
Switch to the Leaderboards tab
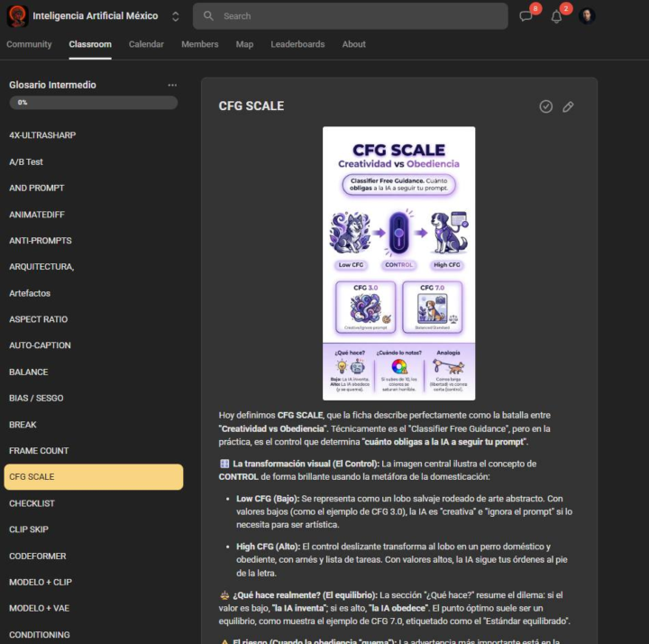pyautogui.click(x=297, y=44)
